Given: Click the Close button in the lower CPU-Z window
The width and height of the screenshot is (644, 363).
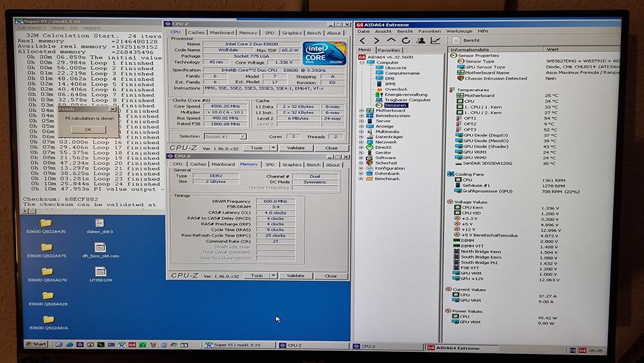Looking at the screenshot, I should point(330,276).
